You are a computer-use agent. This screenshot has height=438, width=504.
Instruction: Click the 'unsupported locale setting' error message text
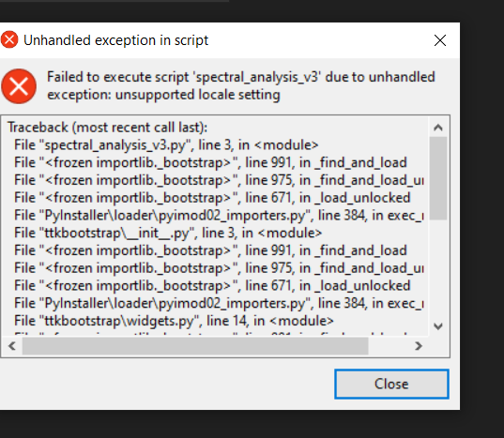(198, 95)
